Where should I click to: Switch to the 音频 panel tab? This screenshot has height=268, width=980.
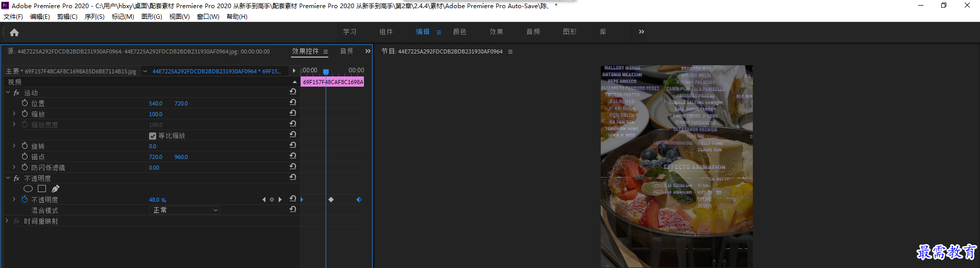[347, 51]
